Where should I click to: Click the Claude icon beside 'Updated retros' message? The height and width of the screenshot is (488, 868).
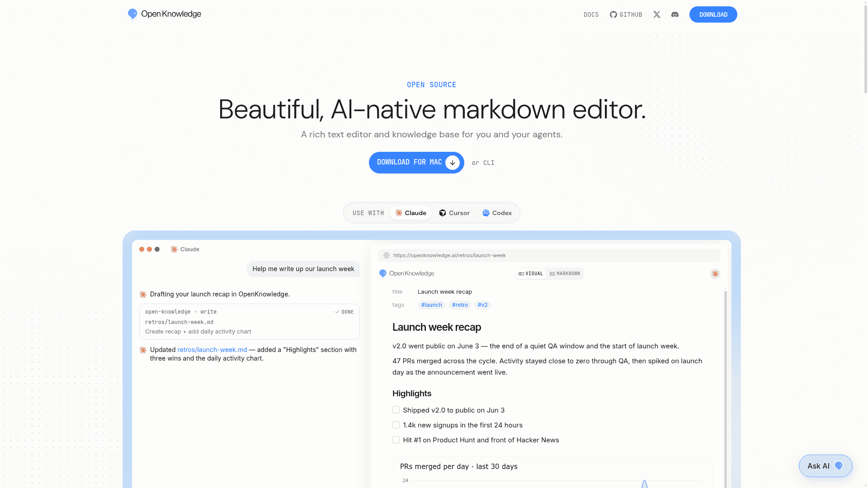coord(143,350)
